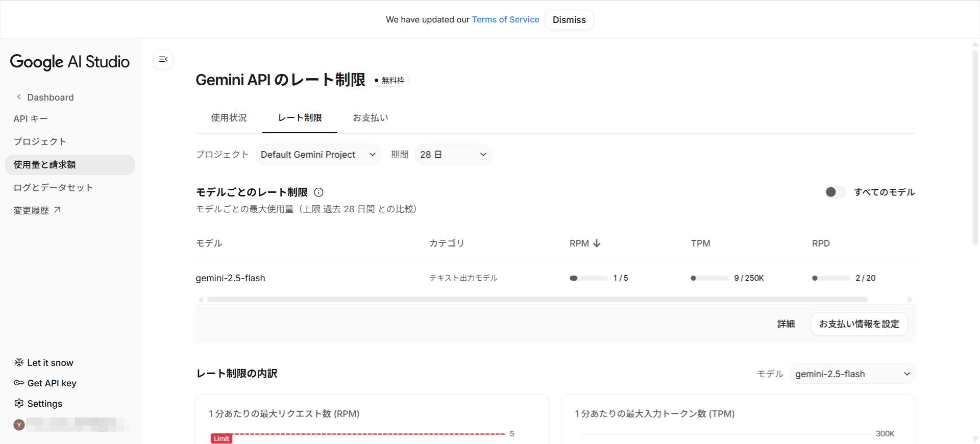Open the Default Gemini Project dropdown
Viewport: 980px width, 444px height.
pos(317,155)
